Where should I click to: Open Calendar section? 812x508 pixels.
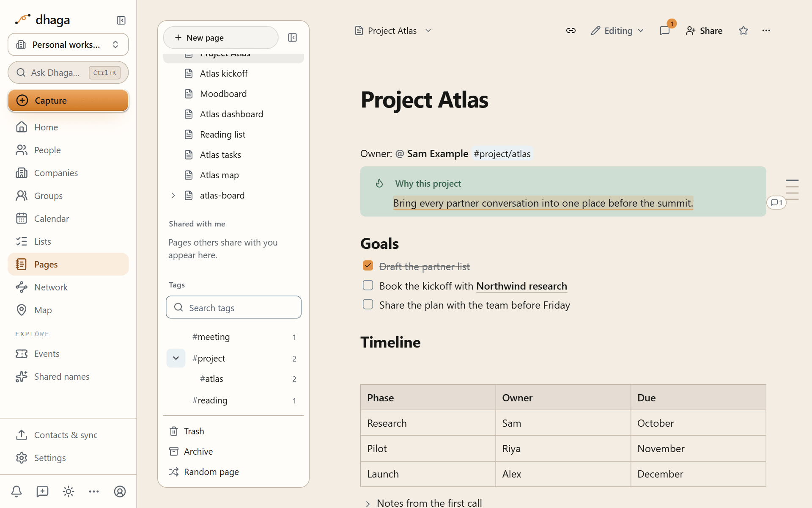(68, 218)
